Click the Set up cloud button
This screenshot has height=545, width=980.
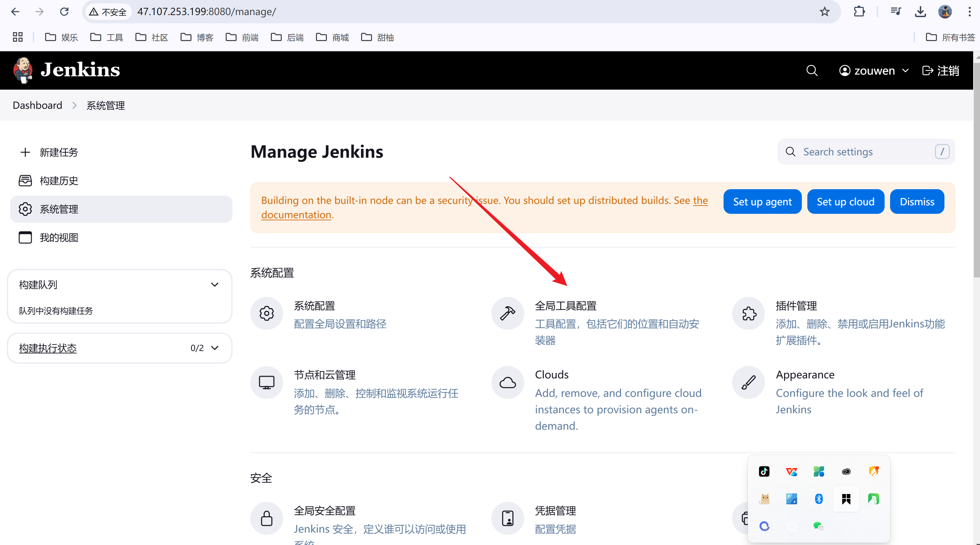[x=845, y=201]
